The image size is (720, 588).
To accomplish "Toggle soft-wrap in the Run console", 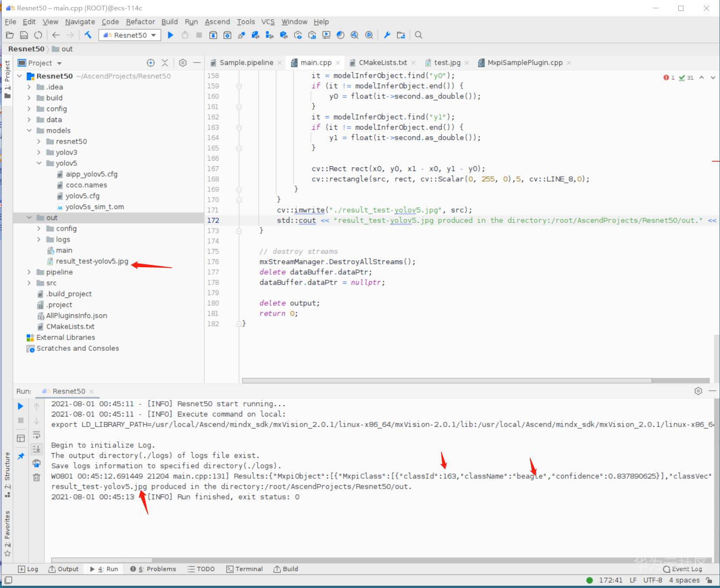I will (37, 435).
